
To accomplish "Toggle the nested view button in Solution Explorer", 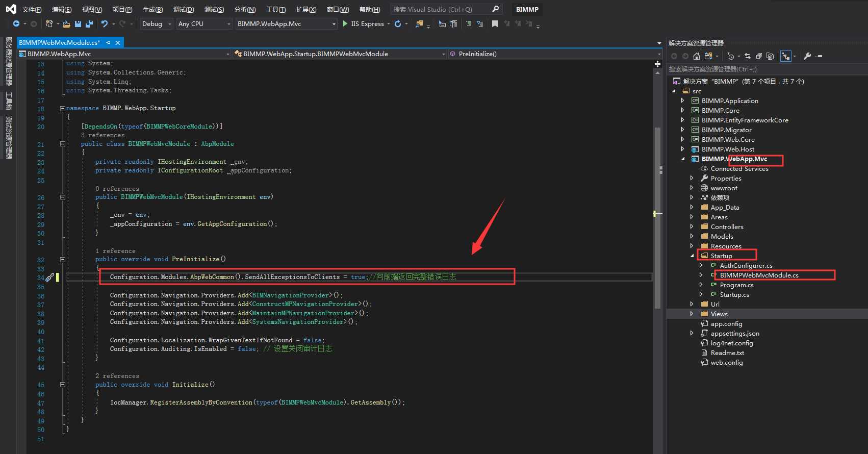I will tap(786, 56).
